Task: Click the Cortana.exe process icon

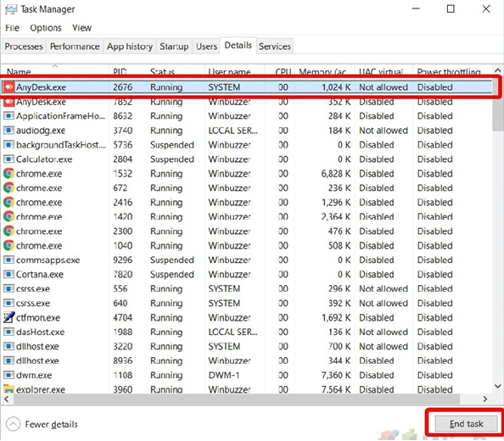Action: tap(9, 274)
